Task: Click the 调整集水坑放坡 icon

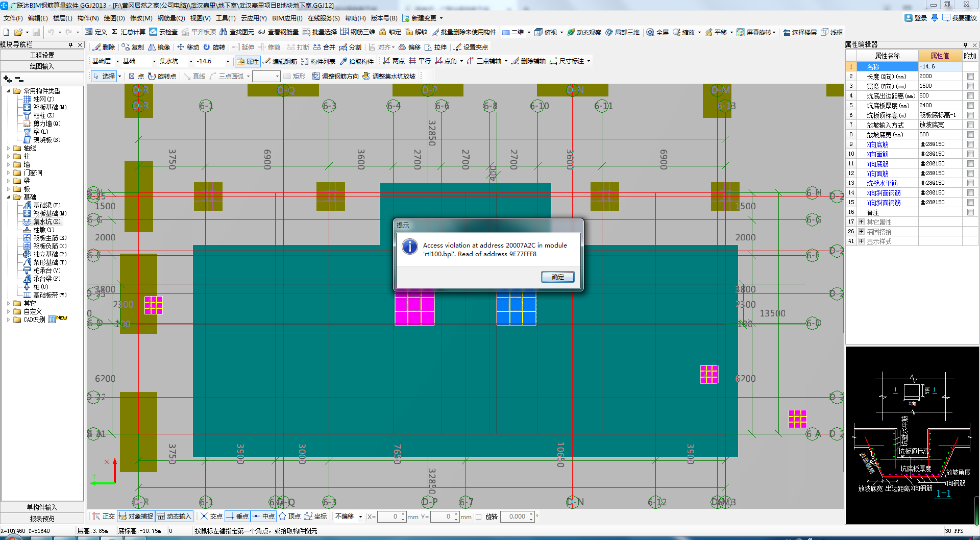Action: point(366,76)
